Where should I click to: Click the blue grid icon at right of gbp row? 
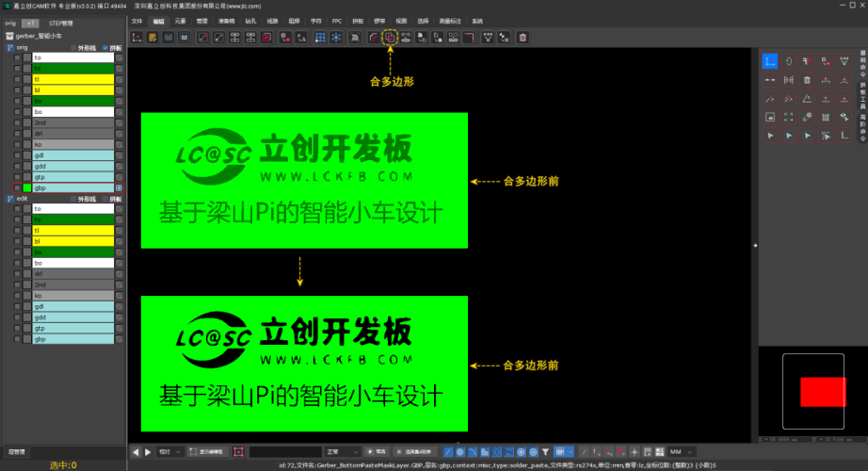119,188
